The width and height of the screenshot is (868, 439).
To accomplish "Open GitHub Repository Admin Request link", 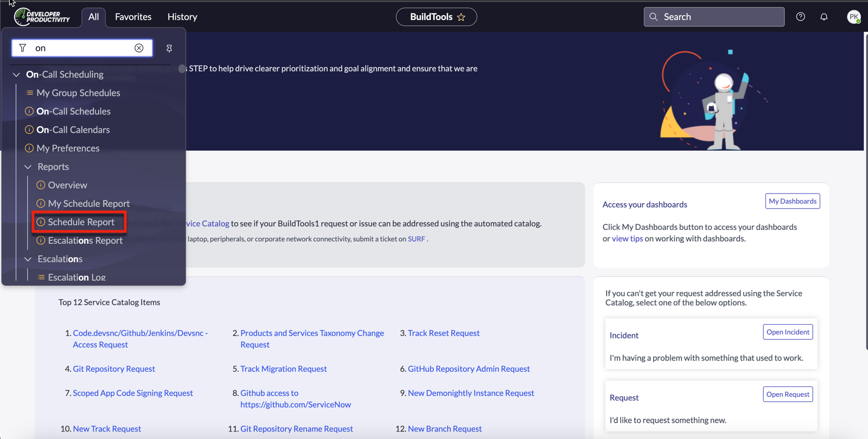I will (469, 369).
